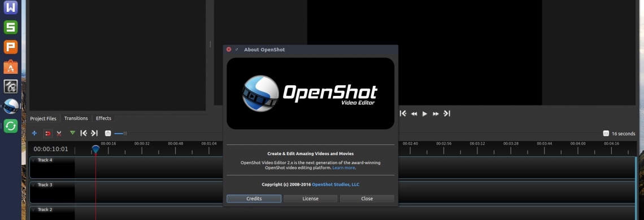
Task: Click the 00:04:00 mark on timeline ruler
Action: point(578,144)
